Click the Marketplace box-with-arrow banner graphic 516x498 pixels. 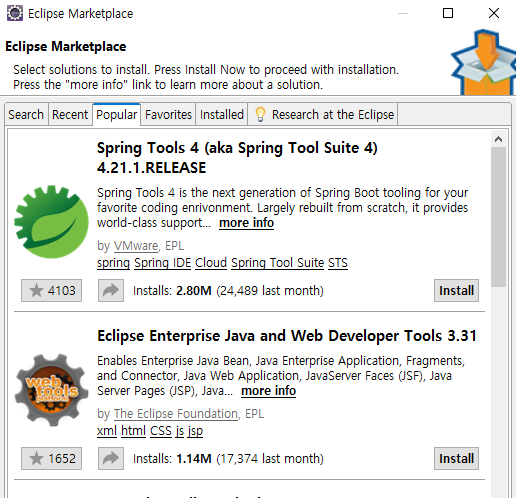483,62
